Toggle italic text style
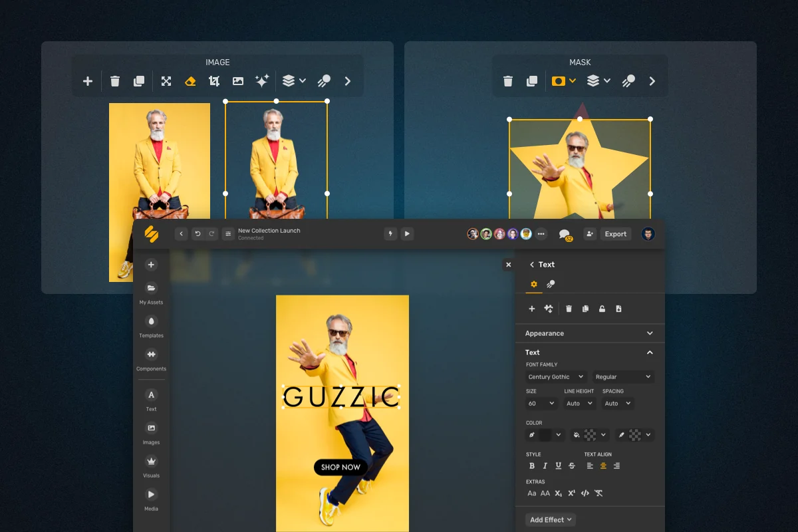The image size is (798, 532). pyautogui.click(x=545, y=466)
